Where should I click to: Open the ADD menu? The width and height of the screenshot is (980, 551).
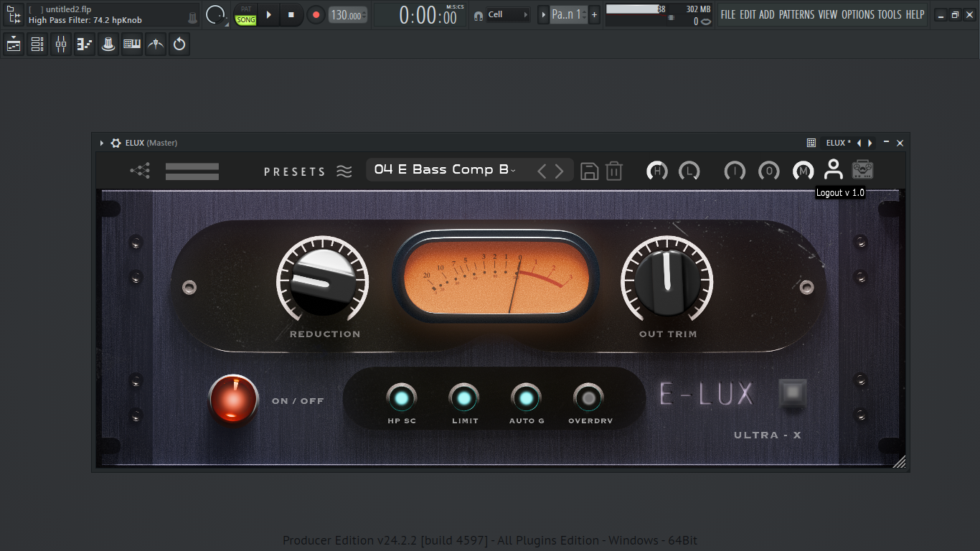[x=767, y=14]
